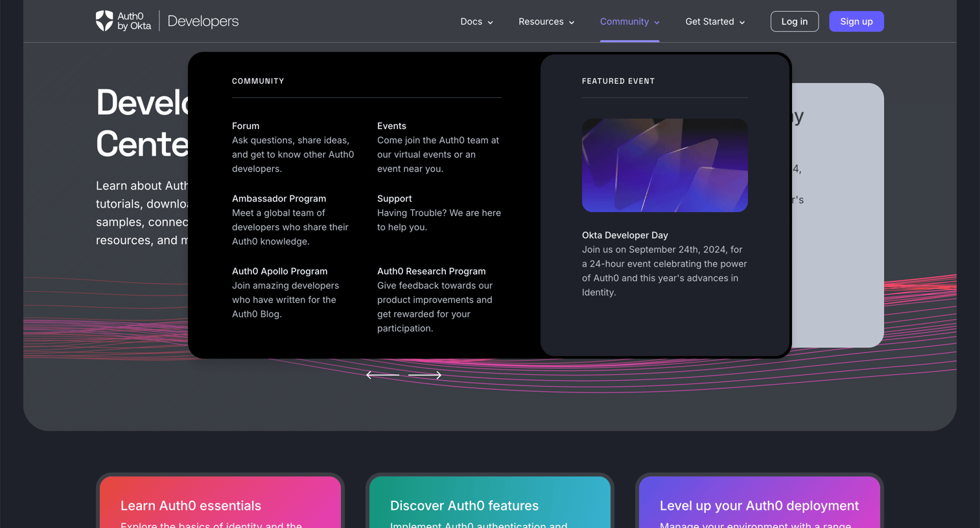Click the 'Join us on September 24th' description
The height and width of the screenshot is (528, 980).
click(664, 270)
